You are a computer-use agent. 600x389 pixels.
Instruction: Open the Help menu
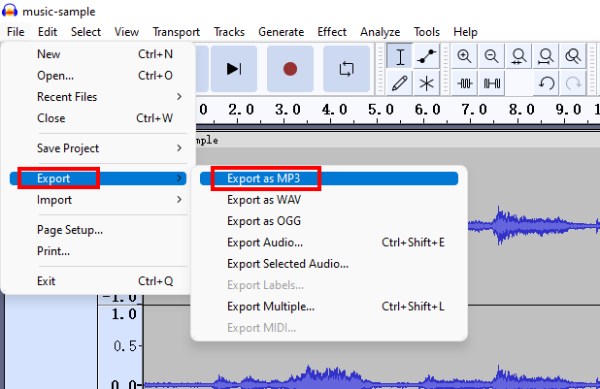point(465,32)
